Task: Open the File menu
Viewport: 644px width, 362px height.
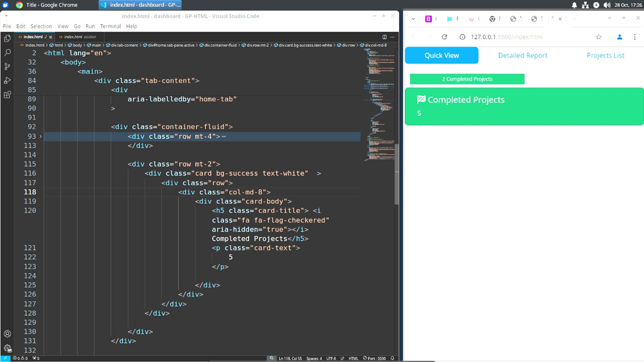Action: tap(7, 26)
